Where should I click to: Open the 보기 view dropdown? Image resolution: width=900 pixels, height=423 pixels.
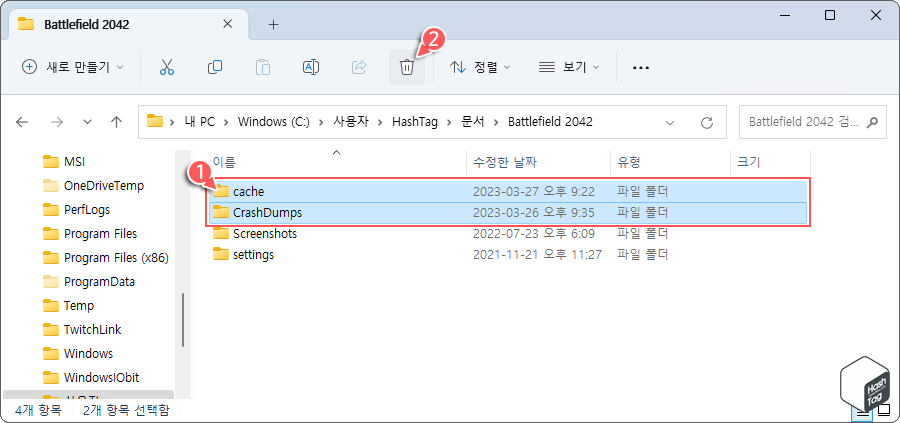[x=569, y=67]
